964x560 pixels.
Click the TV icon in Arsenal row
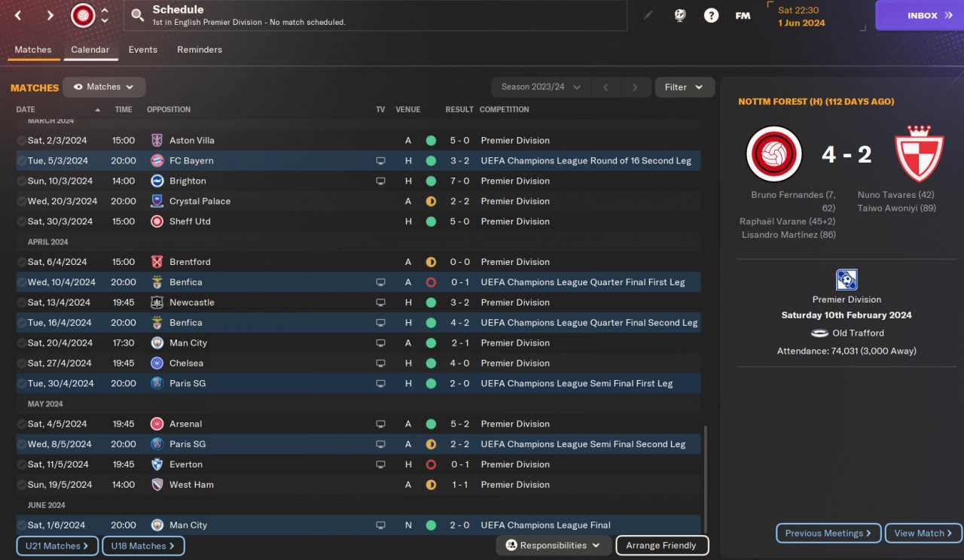pos(380,425)
